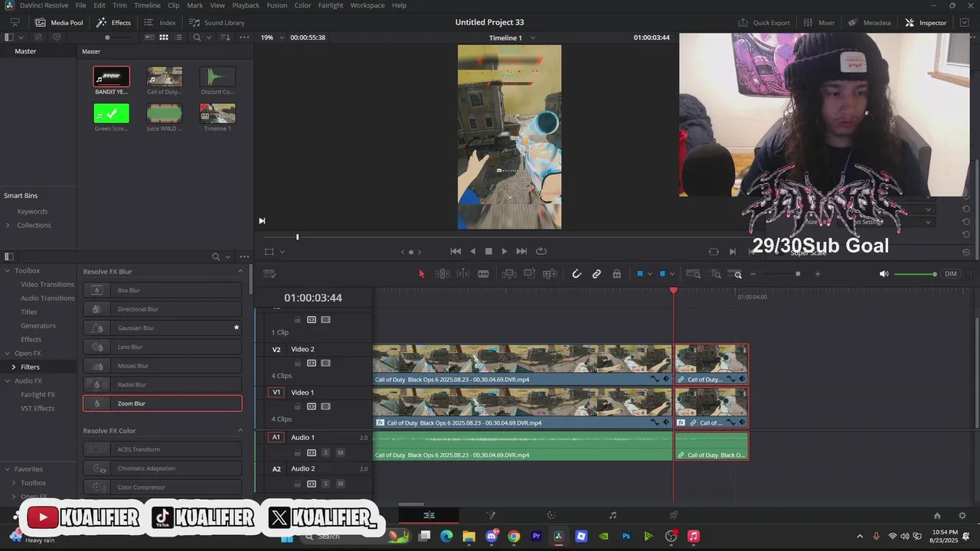Click the Insert Clip edit icon
Image resolution: width=980 pixels, height=551 pixels.
point(509,274)
